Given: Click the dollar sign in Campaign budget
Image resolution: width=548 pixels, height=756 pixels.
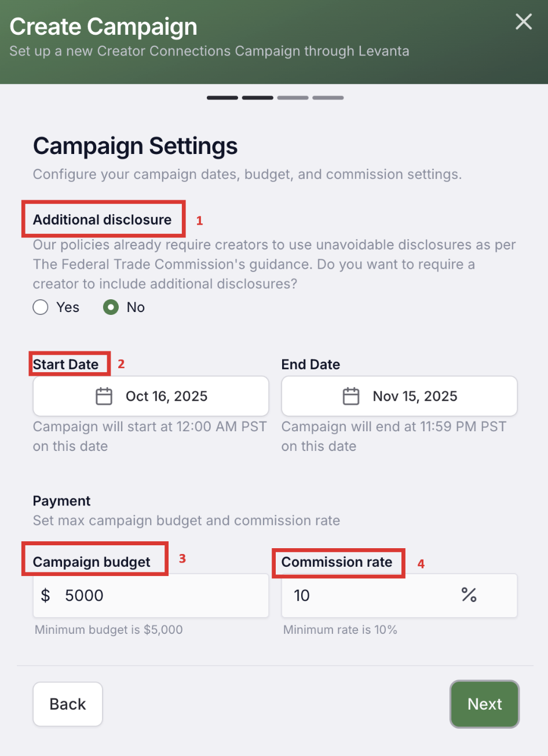Looking at the screenshot, I should pos(46,596).
